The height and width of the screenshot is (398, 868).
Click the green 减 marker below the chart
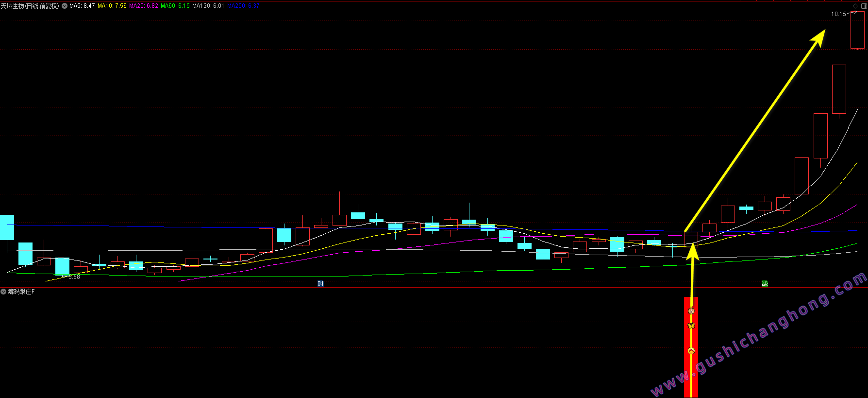[765, 284]
